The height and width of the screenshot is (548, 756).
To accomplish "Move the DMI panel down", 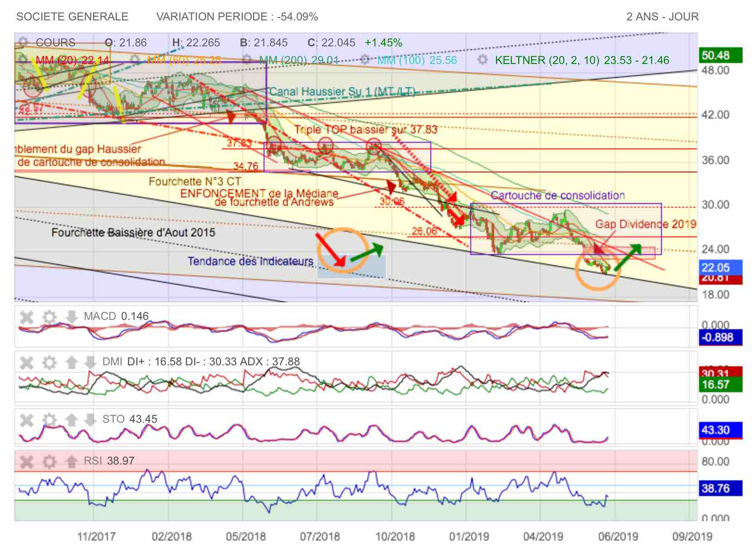I will (90, 362).
